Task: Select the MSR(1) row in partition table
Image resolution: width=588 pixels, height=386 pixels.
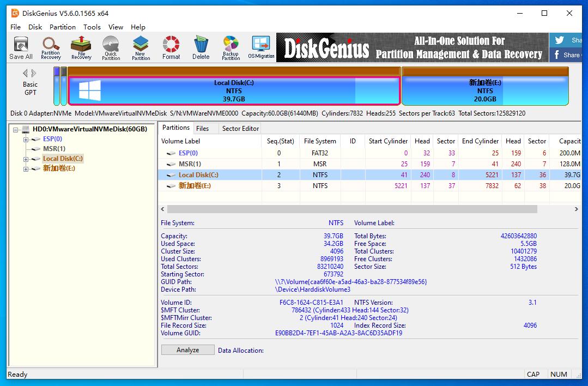Action: tap(190, 164)
